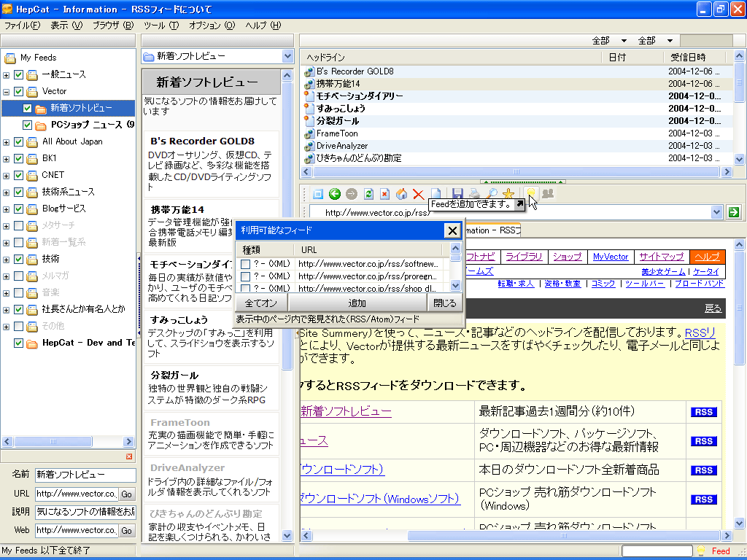747x560 pixels.
Task: Toggle the Vector feed group checkbox
Action: [x=18, y=91]
